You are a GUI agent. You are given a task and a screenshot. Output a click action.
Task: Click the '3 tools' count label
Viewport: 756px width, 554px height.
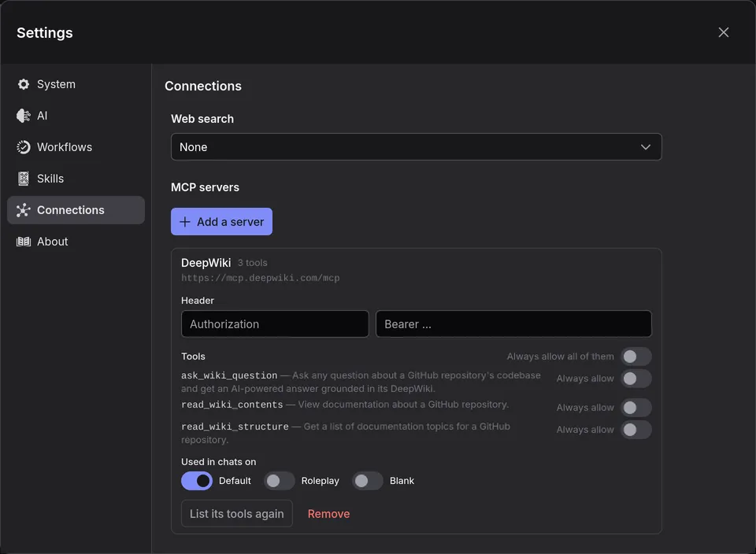point(252,263)
